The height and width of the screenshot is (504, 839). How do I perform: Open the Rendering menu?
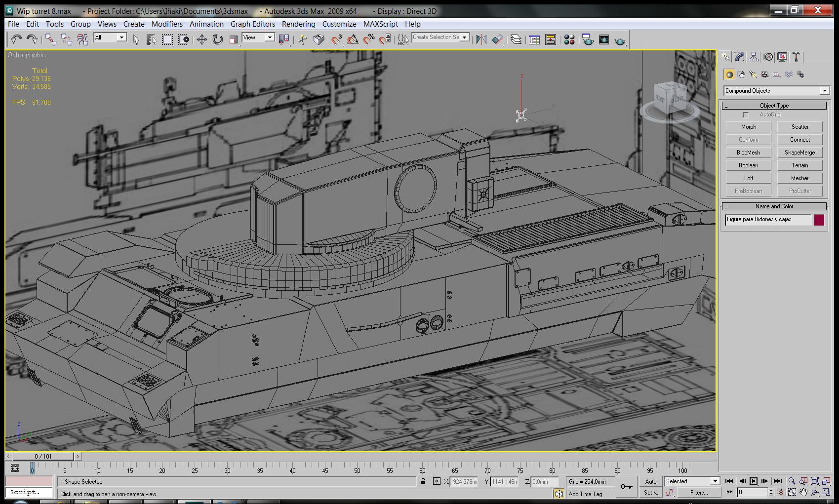point(298,24)
